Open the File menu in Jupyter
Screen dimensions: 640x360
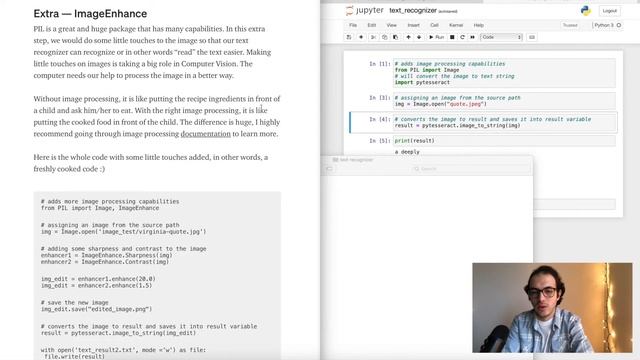click(353, 25)
